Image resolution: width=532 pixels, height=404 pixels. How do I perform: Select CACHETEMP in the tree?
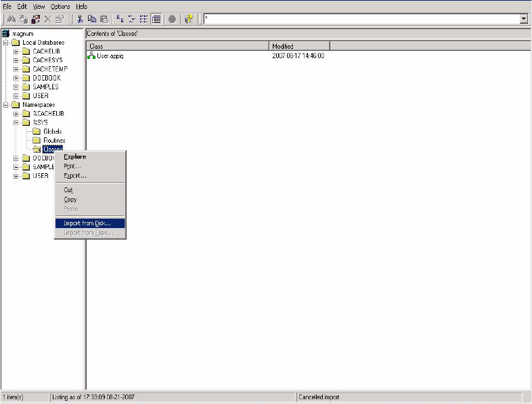tap(50, 69)
